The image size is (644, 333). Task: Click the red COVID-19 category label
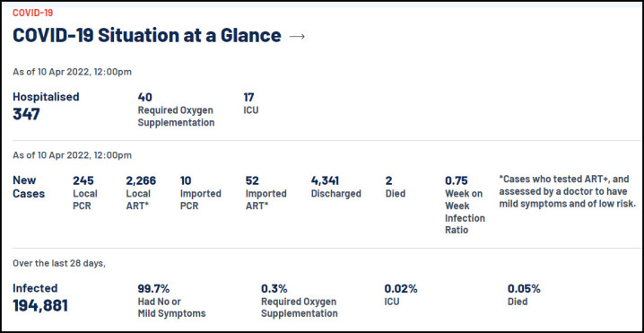point(33,13)
